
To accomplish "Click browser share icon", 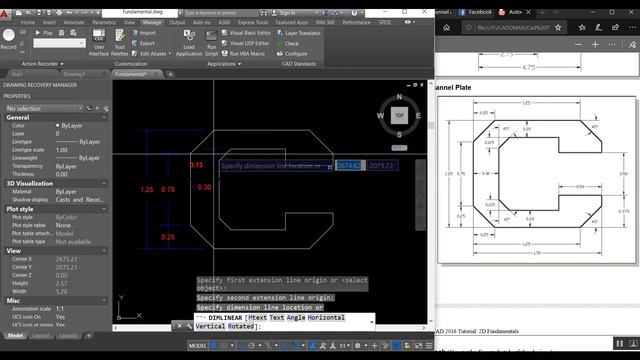I will [615, 28].
